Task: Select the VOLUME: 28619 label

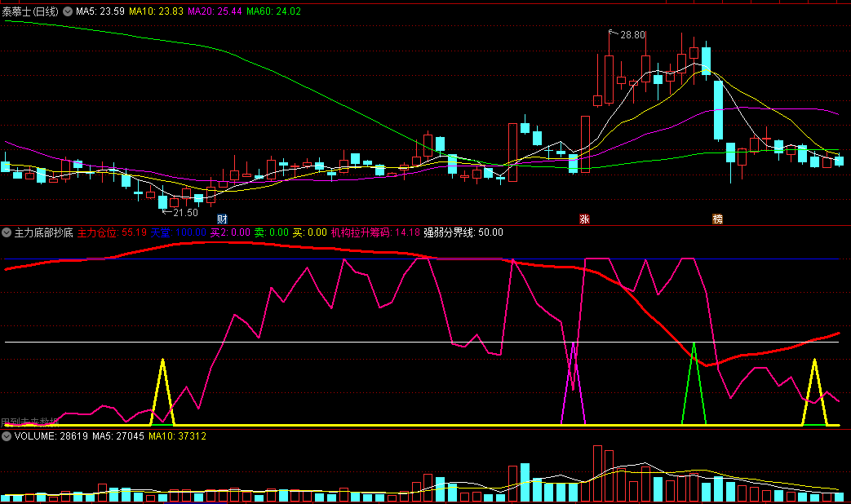Action: 51,436
